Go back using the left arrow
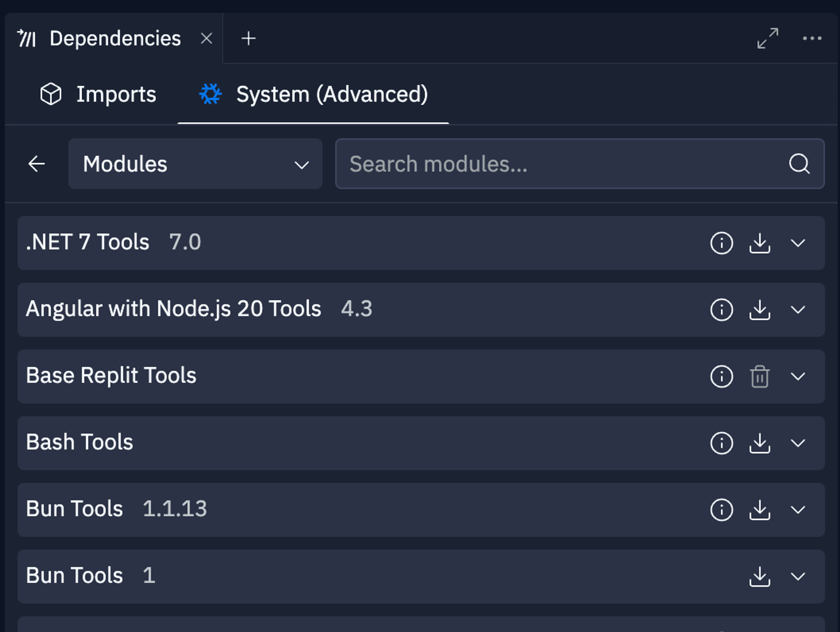The height and width of the screenshot is (632, 840). (37, 164)
